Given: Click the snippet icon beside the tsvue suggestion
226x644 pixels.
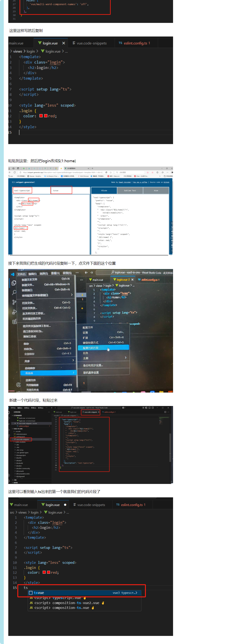Looking at the screenshot, I should [31, 593].
